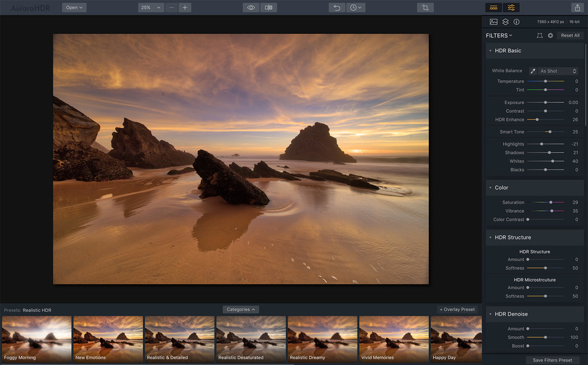This screenshot has height=365, width=588.
Task: Open the White Balance As Shot dropdown
Action: pos(558,71)
